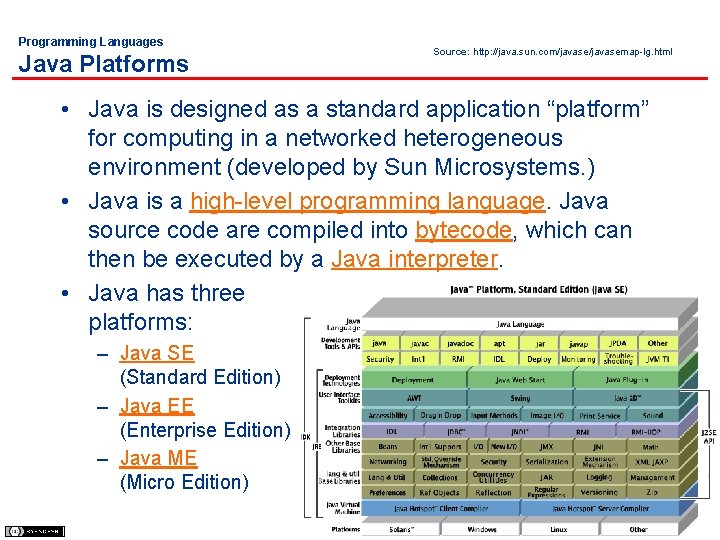The height and width of the screenshot is (540, 720).
Task: Click the 'JVM TI' cell
Action: click(x=658, y=359)
